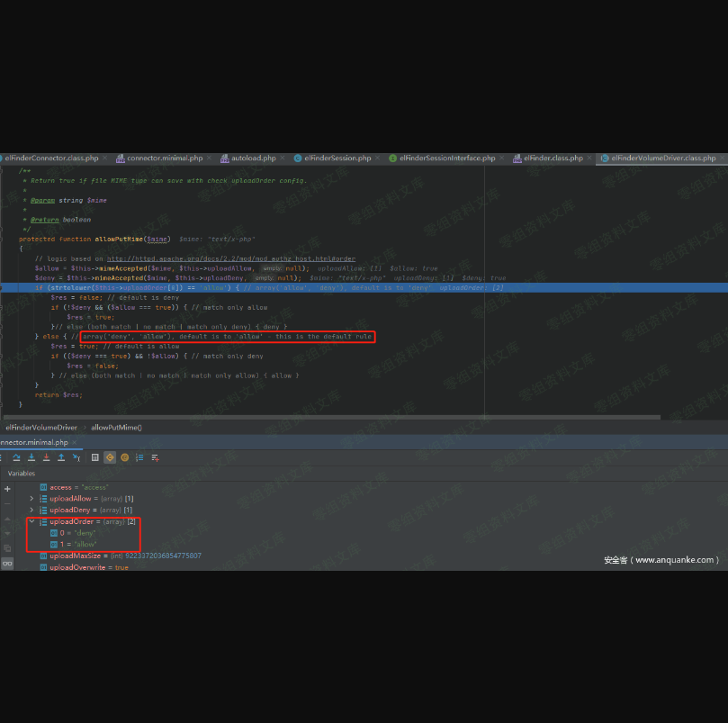Click the Run to Cursor icon
Screen dimensions: 728x723
pos(76,457)
